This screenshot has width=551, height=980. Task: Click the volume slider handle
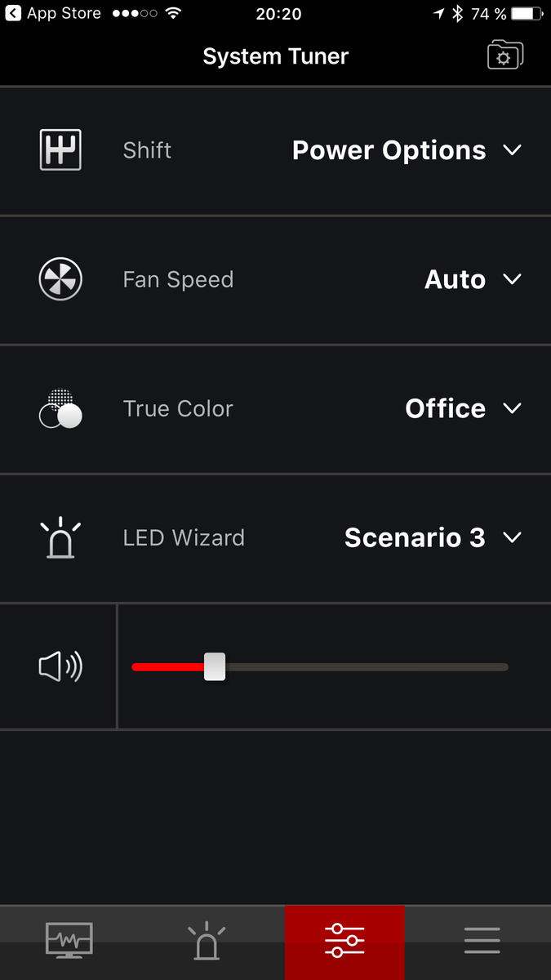[215, 666]
